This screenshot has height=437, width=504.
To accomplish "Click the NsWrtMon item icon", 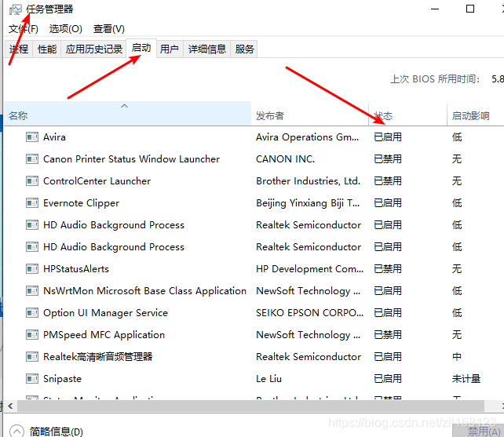I will 32,291.
